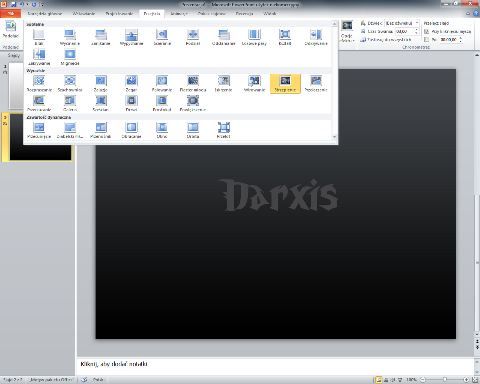Switch to the Wstawianie tab
480x384 pixels.
[84, 14]
